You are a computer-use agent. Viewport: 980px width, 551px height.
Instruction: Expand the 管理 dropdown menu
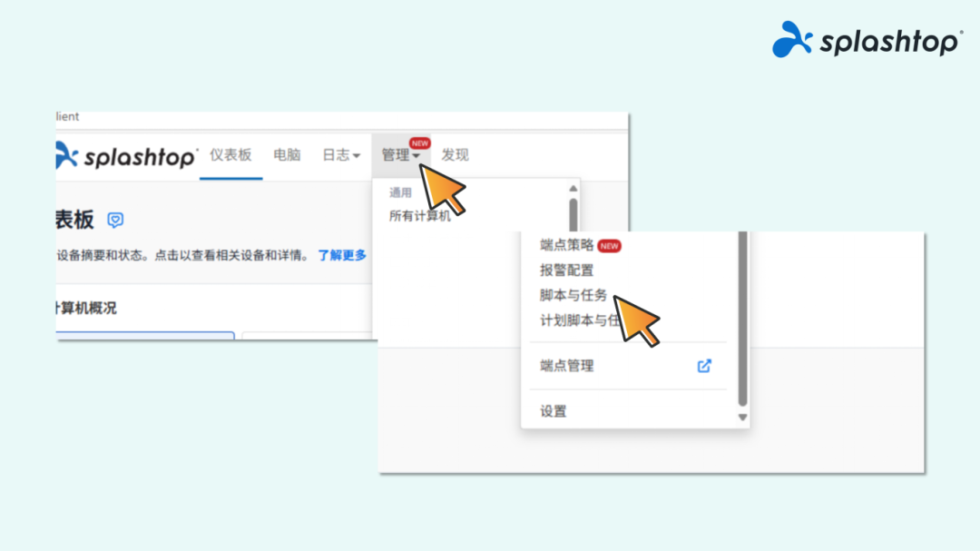[401, 155]
